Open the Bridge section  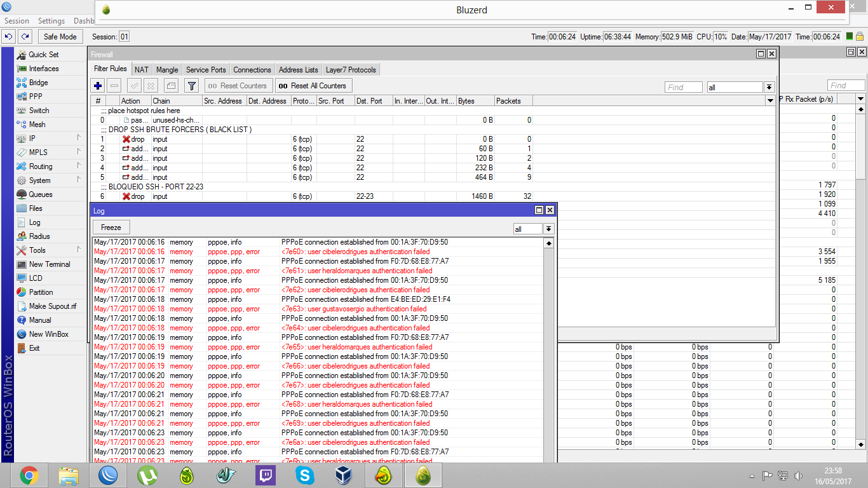[x=38, y=83]
